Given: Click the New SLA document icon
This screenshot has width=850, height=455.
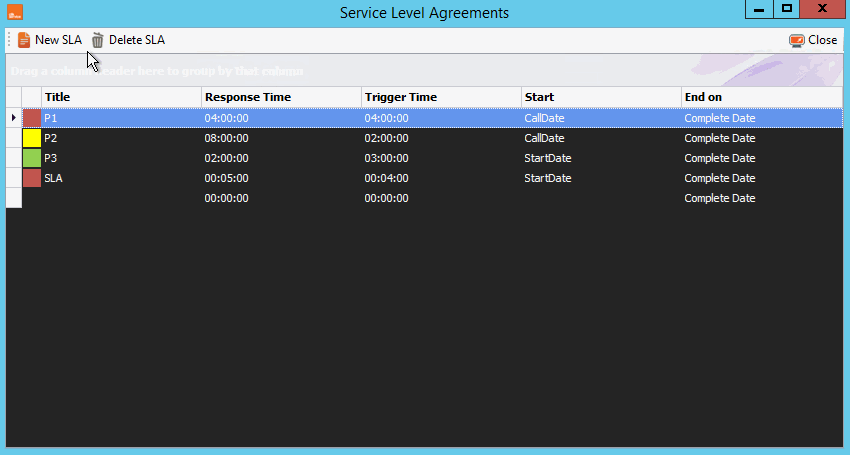Looking at the screenshot, I should coord(24,40).
